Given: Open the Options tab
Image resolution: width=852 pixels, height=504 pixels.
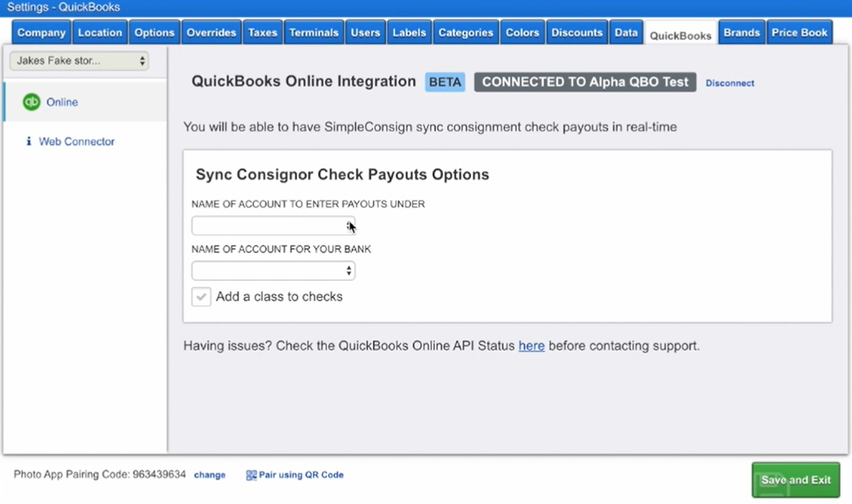Looking at the screenshot, I should 154,32.
